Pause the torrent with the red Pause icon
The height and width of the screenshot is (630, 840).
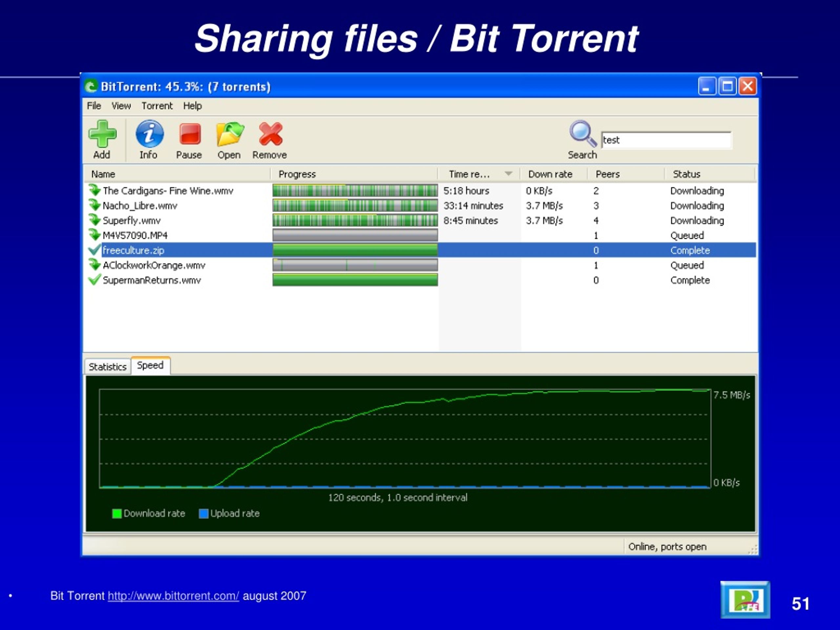[x=190, y=134]
